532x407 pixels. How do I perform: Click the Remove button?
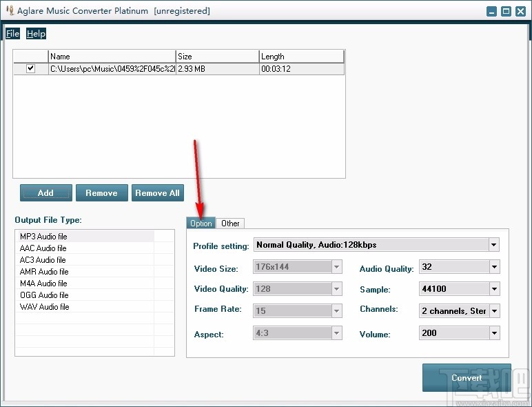click(x=102, y=193)
